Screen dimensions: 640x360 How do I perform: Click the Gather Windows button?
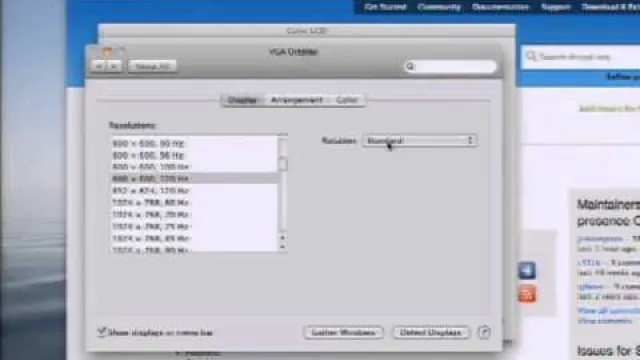point(343,332)
